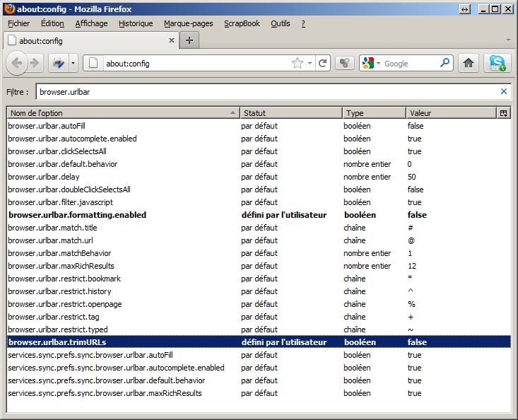Click value 12 of maxRichResults row

click(411, 266)
